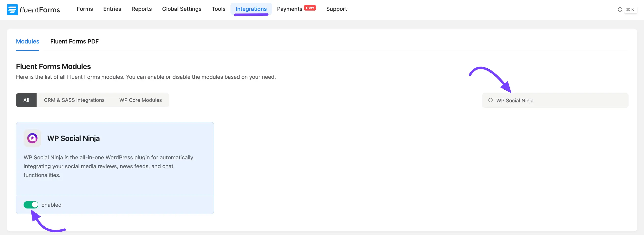The image size is (644, 235).
Task: Select the Modules tab
Action: pos(27,41)
